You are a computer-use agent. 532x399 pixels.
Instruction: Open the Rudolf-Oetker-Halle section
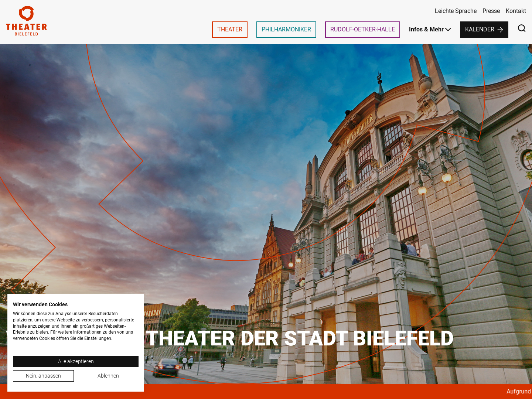(x=362, y=30)
